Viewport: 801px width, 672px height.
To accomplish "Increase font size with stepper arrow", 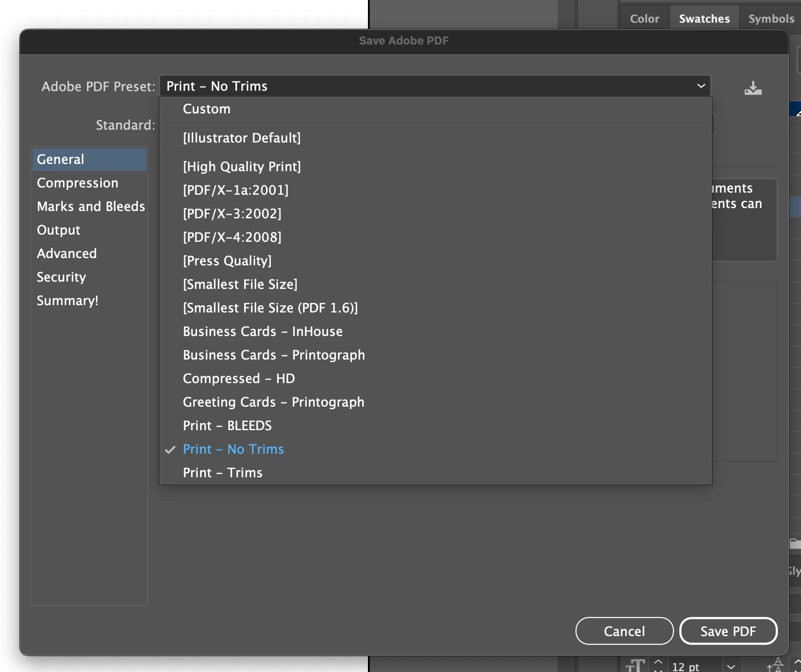I will (658, 662).
